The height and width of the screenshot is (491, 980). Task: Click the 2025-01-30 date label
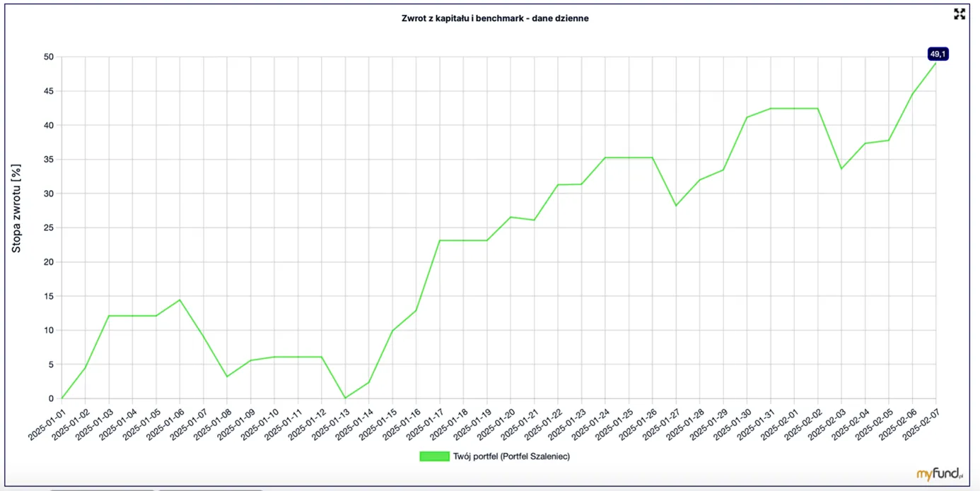point(732,424)
